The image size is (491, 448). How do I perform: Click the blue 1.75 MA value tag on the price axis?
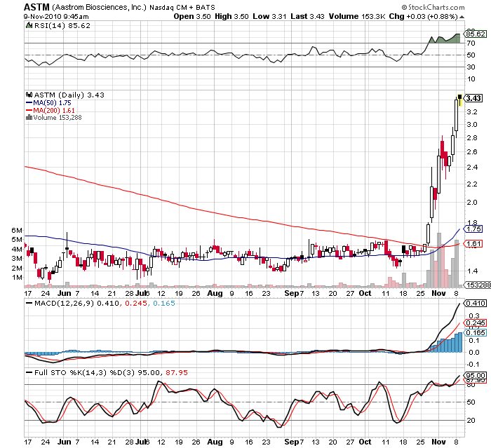473,229
